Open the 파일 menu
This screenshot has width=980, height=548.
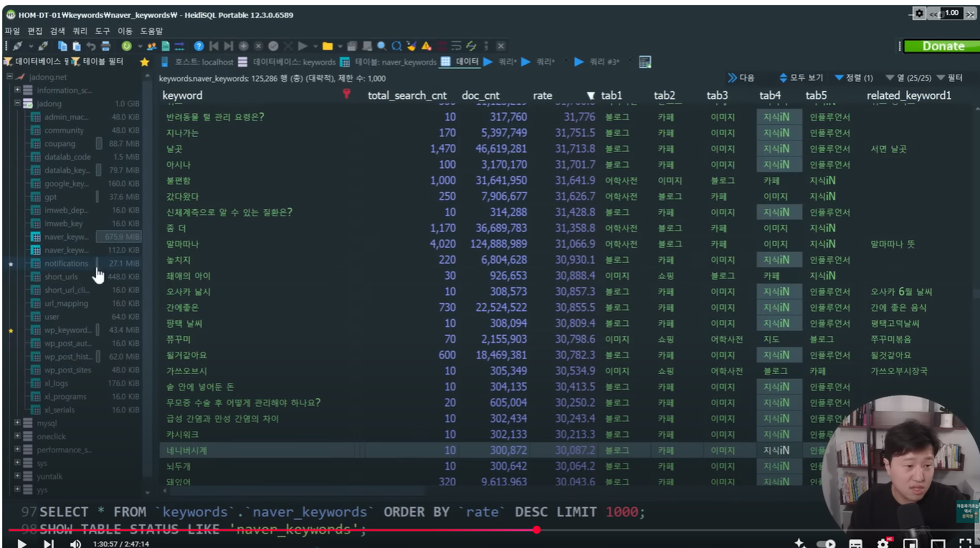pyautogui.click(x=12, y=31)
